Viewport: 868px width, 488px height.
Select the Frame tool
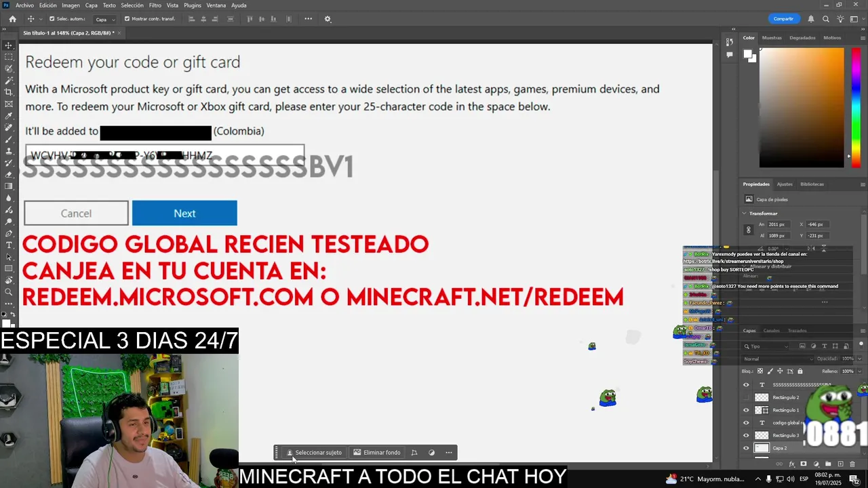9,104
